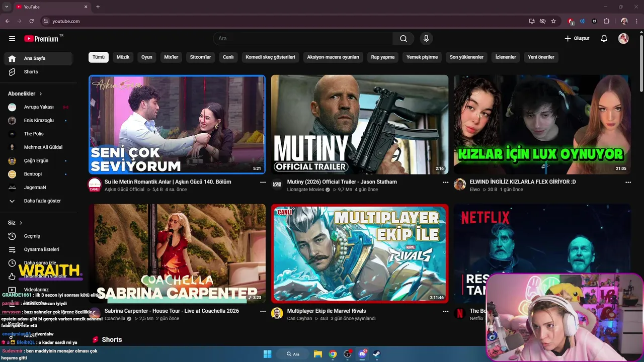The height and width of the screenshot is (362, 644).
Task: Bookmark page with star icon
Action: (553, 21)
